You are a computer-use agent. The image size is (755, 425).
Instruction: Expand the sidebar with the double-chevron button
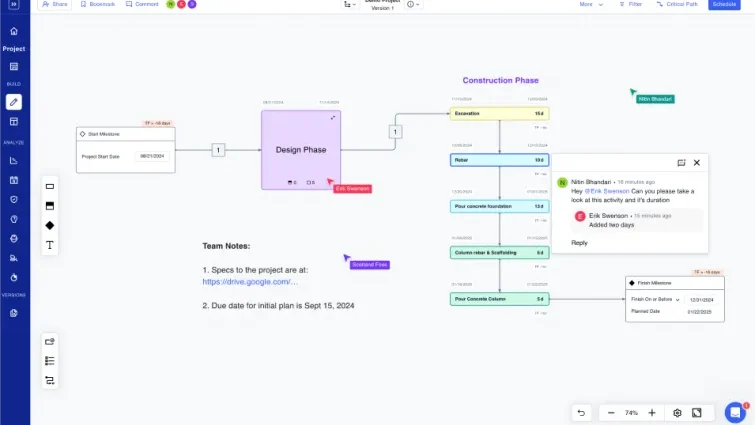point(13,4)
